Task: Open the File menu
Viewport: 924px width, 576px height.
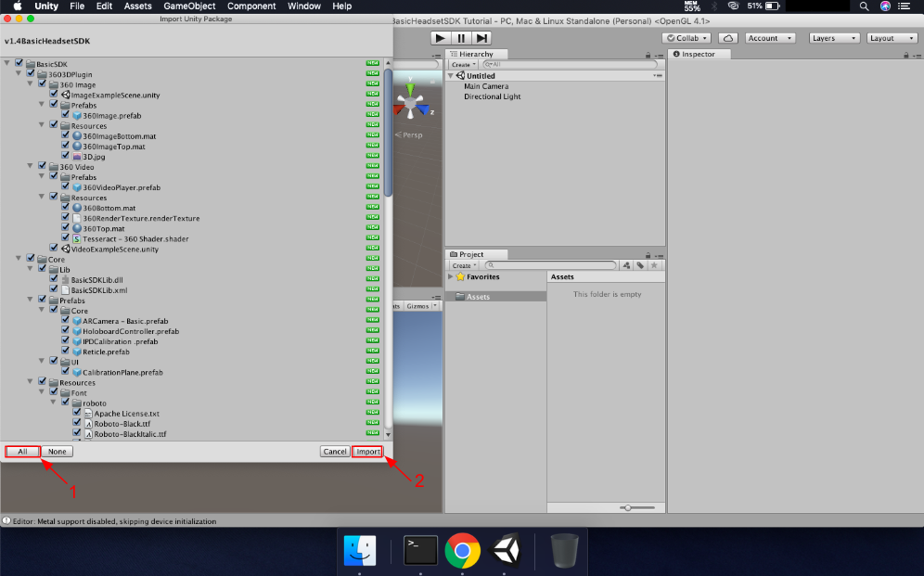Action: tap(77, 6)
